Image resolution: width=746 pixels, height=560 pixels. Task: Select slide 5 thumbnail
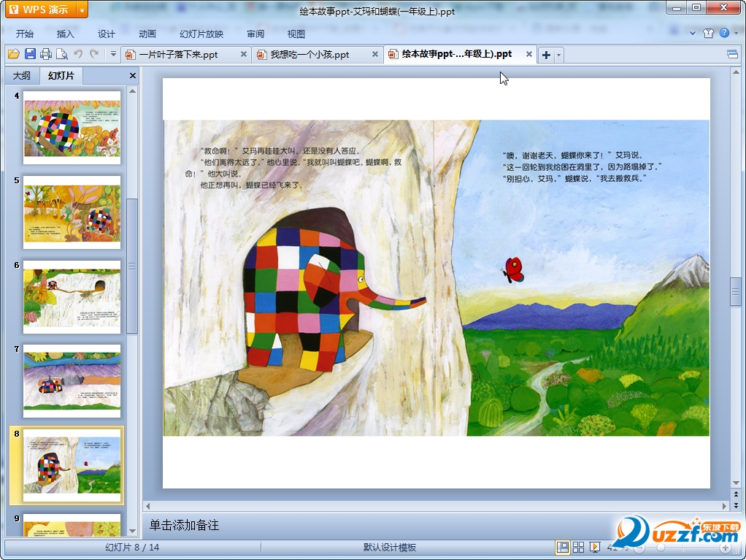pos(72,212)
